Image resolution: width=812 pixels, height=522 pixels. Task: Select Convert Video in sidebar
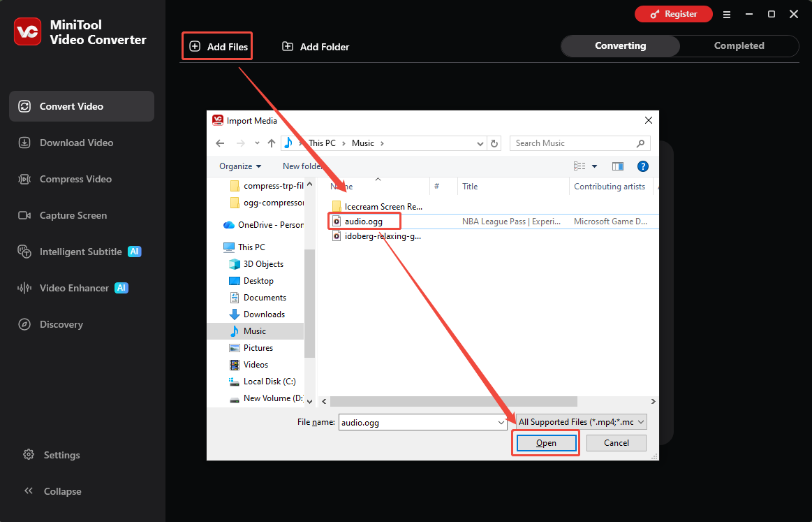pyautogui.click(x=82, y=106)
